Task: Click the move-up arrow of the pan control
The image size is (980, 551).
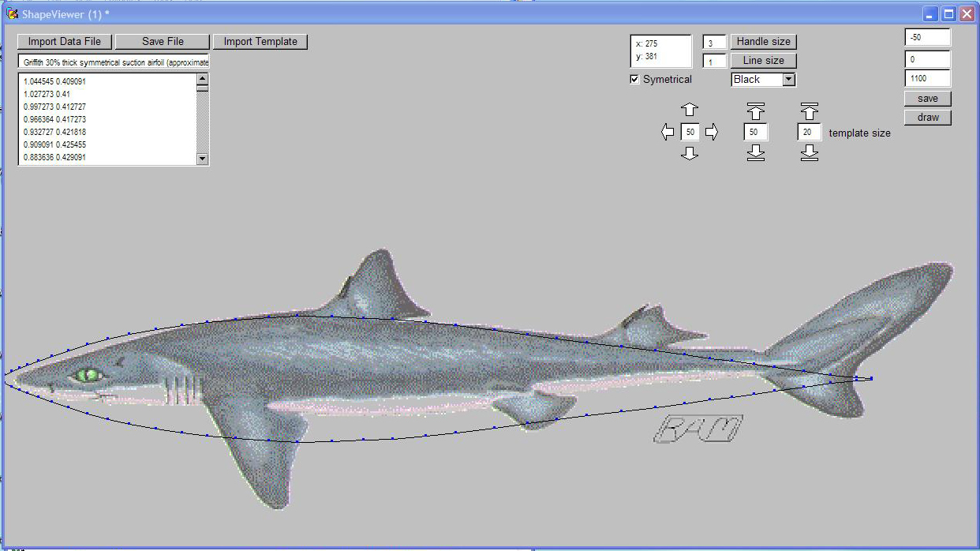Action: 690,110
